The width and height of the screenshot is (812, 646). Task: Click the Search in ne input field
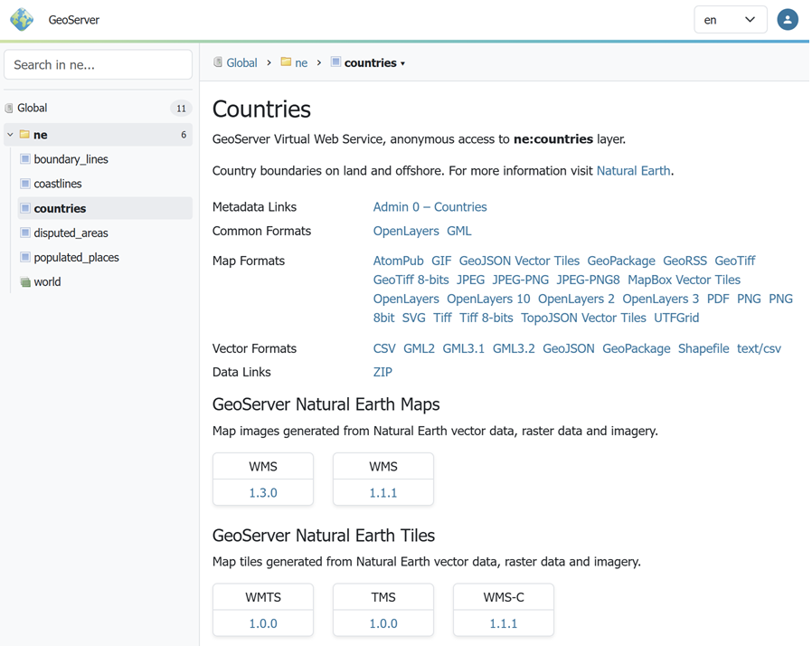[98, 65]
